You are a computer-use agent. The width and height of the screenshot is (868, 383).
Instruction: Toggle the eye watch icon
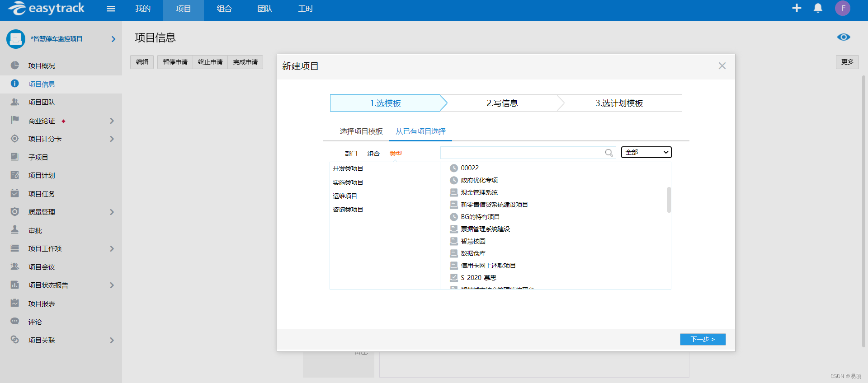tap(843, 37)
